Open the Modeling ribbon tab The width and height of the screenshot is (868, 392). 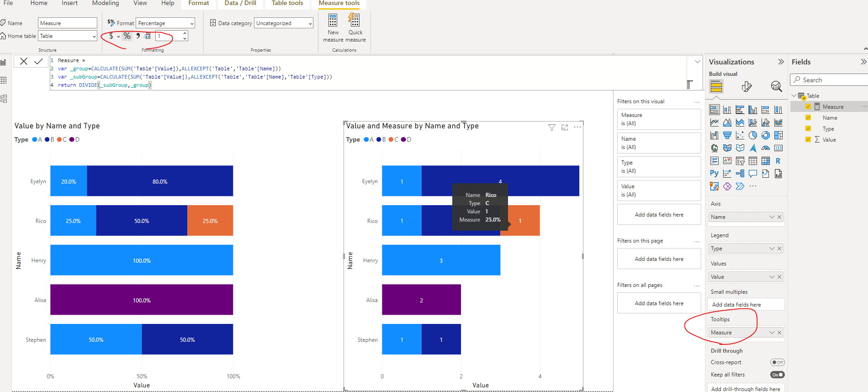[106, 3]
